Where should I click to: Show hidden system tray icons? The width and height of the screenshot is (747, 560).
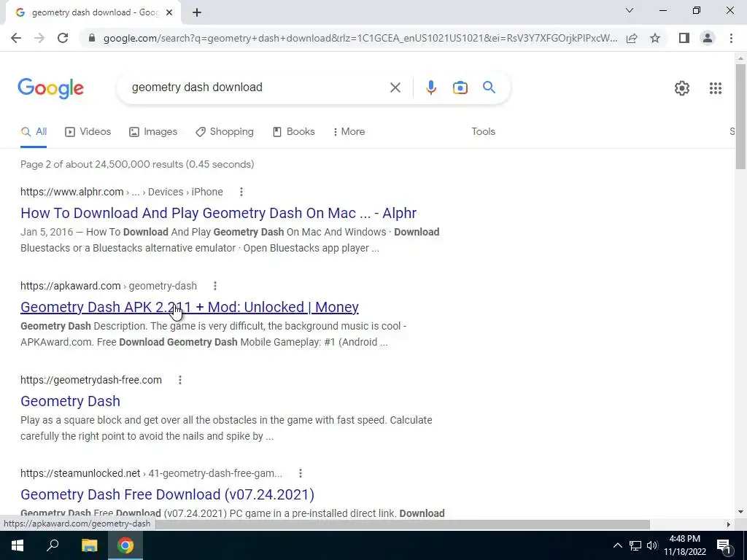[617, 545]
